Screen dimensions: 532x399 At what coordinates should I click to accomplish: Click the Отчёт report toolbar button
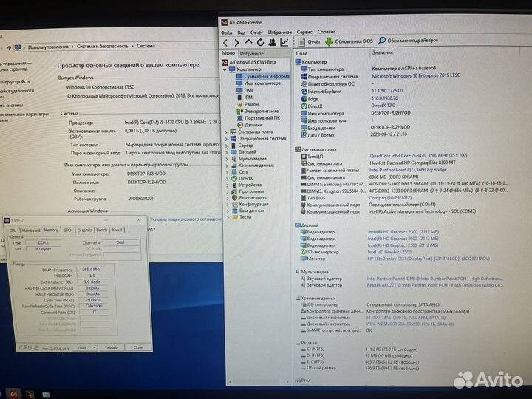point(309,41)
